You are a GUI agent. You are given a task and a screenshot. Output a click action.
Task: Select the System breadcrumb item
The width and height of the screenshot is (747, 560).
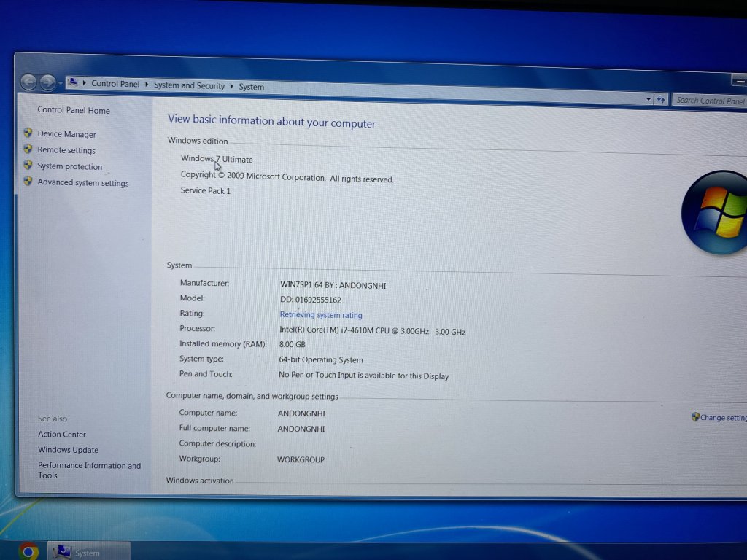pyautogui.click(x=251, y=87)
